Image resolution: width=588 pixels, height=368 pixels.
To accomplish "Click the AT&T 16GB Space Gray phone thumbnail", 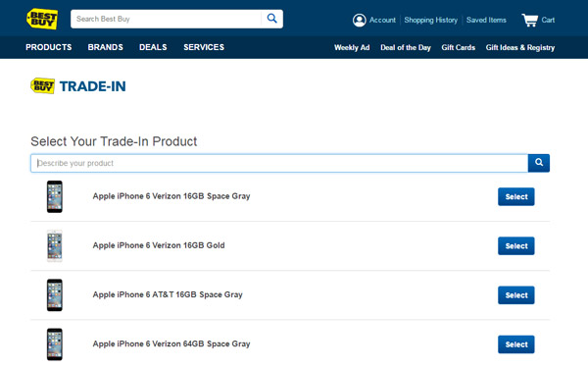I will [55, 295].
